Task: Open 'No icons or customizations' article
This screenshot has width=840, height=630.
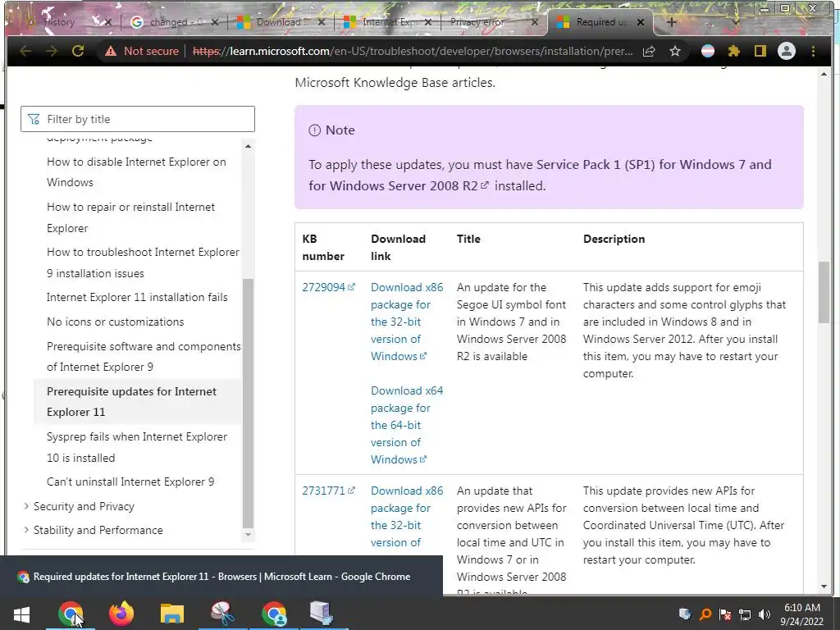Action: [115, 322]
